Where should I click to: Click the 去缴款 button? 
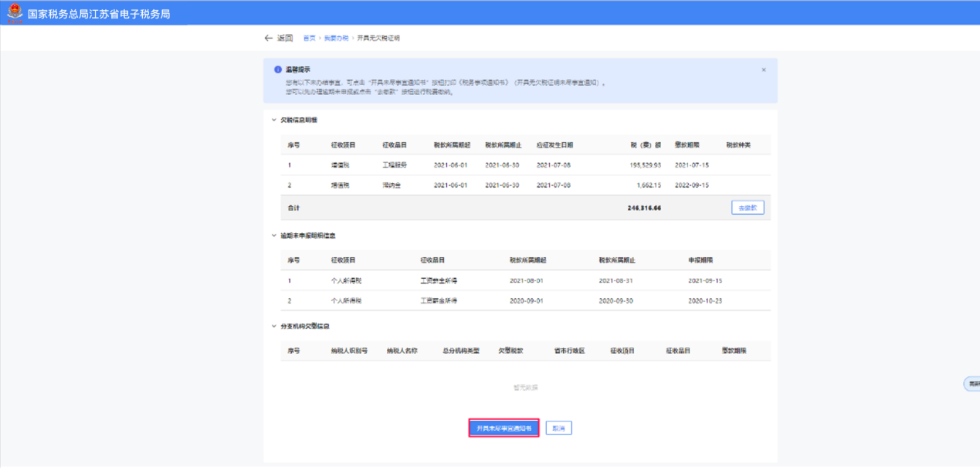[x=747, y=208]
